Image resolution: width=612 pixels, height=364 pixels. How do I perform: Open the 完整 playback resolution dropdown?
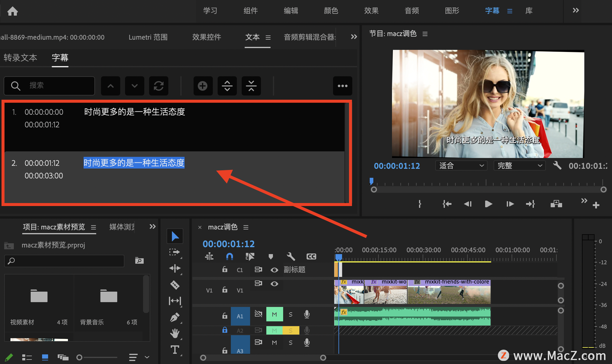tap(519, 166)
